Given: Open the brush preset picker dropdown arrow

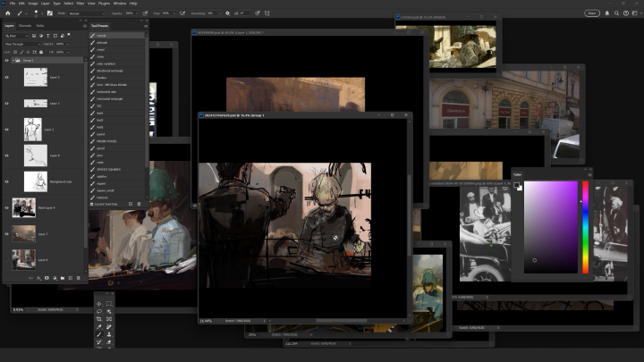Looking at the screenshot, I should click(42, 13).
